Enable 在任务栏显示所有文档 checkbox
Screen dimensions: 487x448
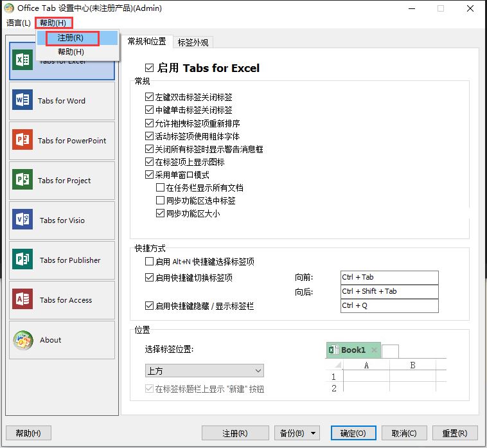160,187
